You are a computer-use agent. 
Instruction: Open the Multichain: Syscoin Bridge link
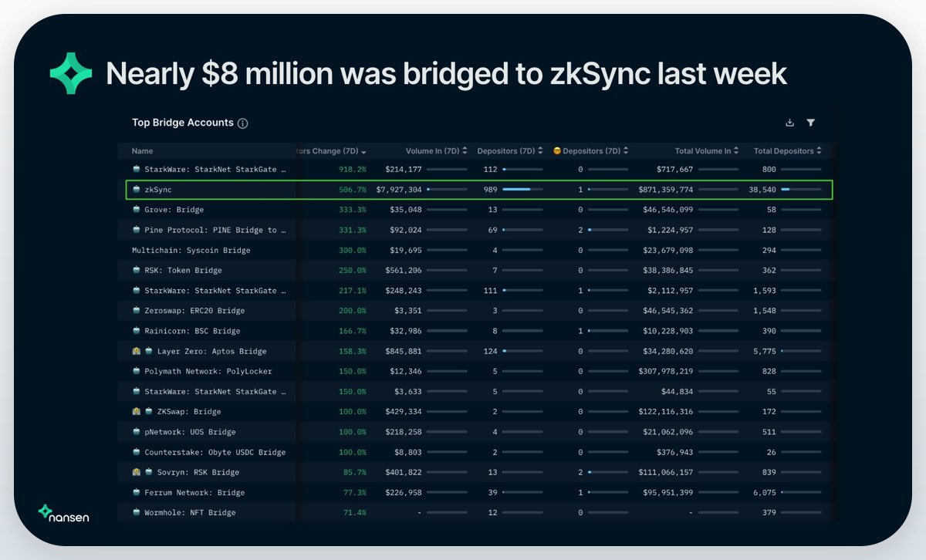coord(191,250)
